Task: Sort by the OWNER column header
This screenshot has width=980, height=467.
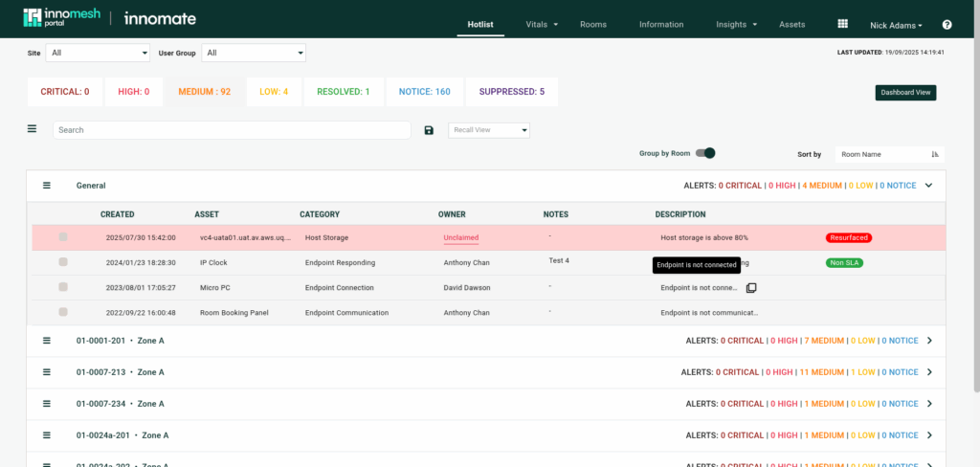Action: point(452,214)
